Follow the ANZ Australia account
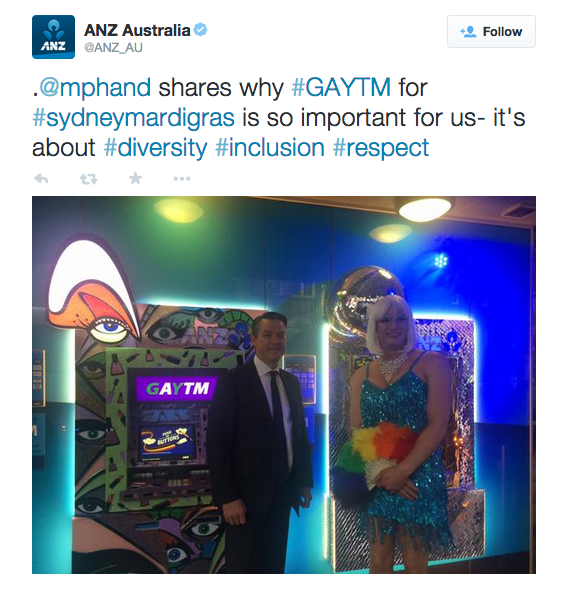 pyautogui.click(x=491, y=32)
